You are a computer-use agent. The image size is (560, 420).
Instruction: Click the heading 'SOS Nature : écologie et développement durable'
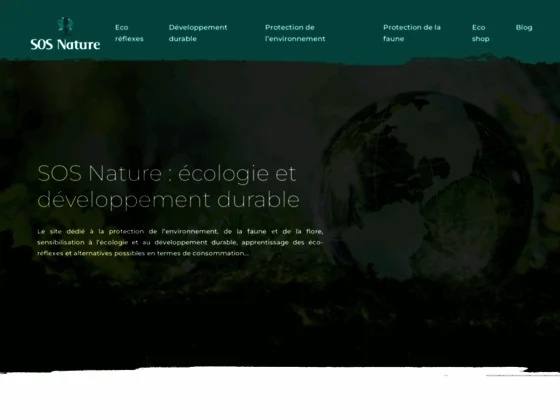pyautogui.click(x=168, y=186)
